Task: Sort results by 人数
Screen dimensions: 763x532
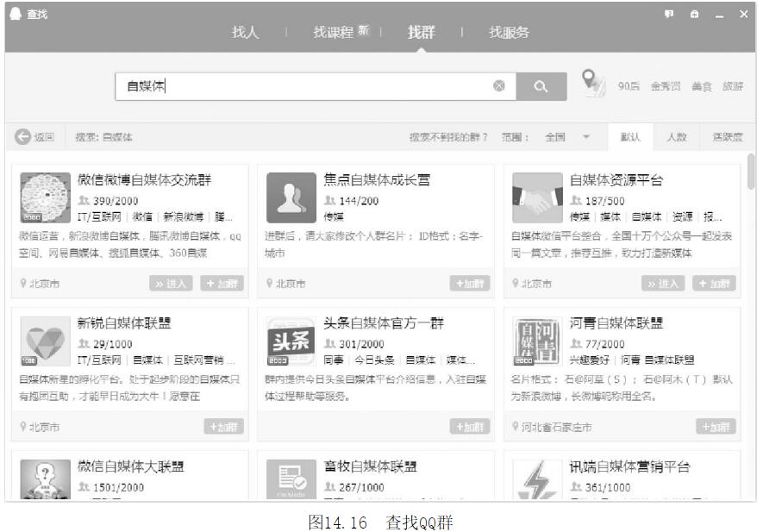Action: tap(676, 137)
